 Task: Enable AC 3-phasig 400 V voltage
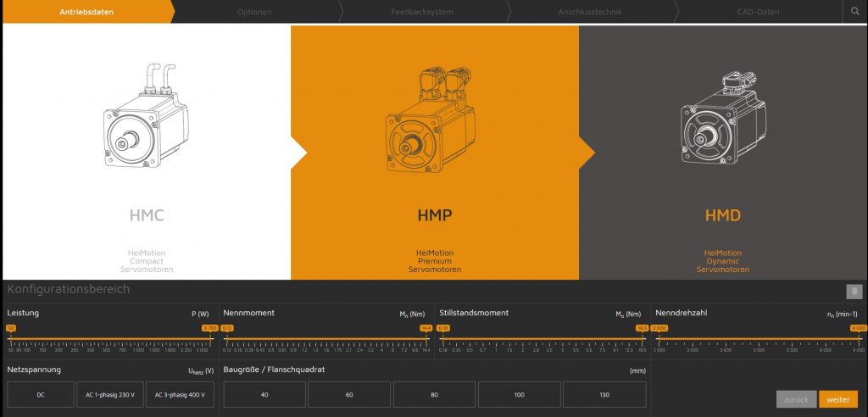pos(180,394)
